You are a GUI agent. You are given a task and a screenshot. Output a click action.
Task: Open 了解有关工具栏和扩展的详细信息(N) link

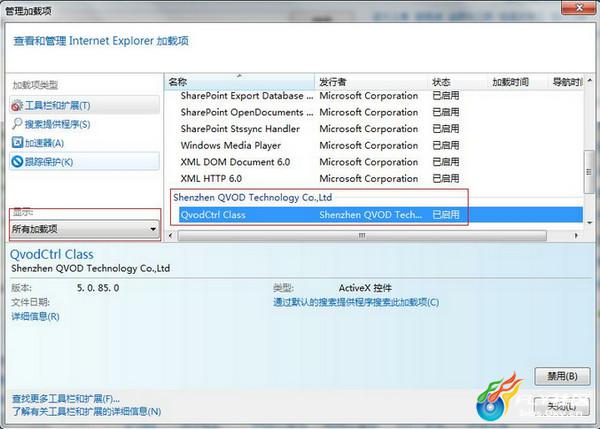point(86,412)
